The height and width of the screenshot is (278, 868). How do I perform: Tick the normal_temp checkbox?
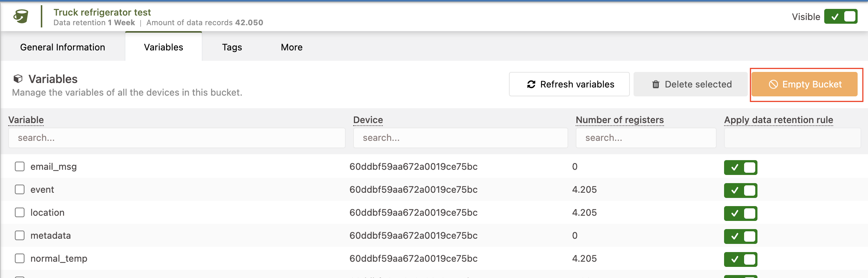tap(20, 258)
